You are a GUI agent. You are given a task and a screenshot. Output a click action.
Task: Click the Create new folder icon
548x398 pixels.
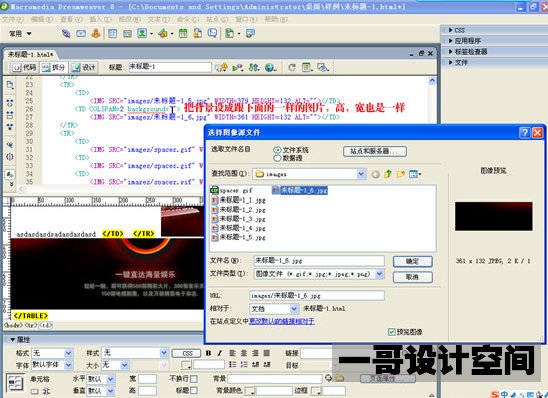401,174
